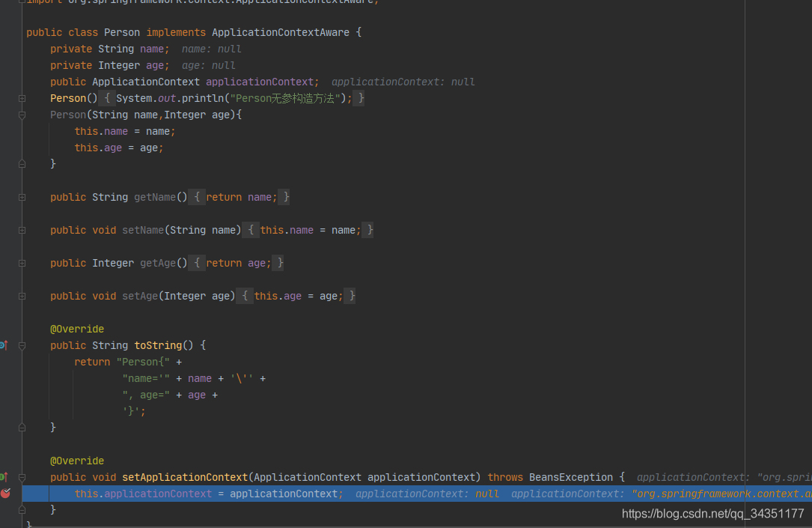Click fold end marker of two-arg constructor closing brace
This screenshot has height=528, width=812.
[x=22, y=164]
